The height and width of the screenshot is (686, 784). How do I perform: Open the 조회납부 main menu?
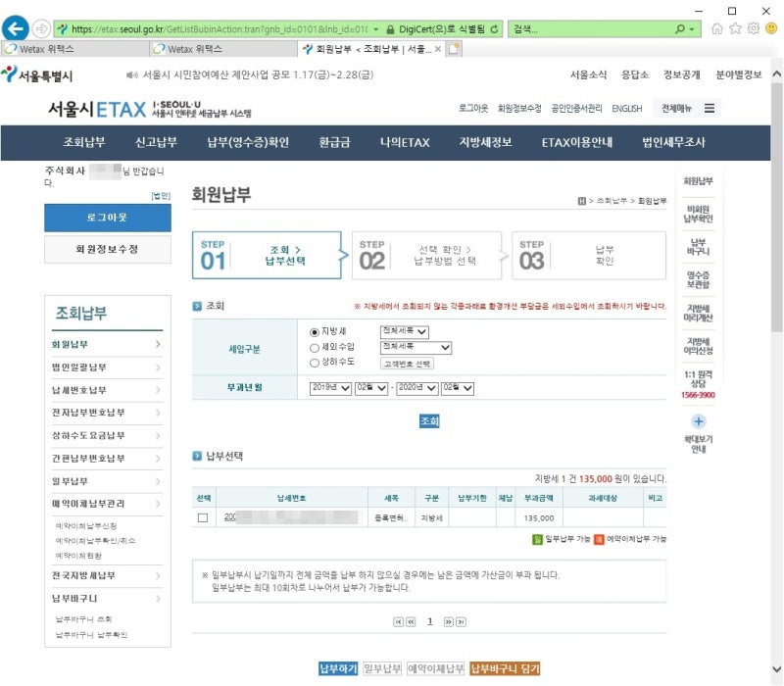coord(84,142)
